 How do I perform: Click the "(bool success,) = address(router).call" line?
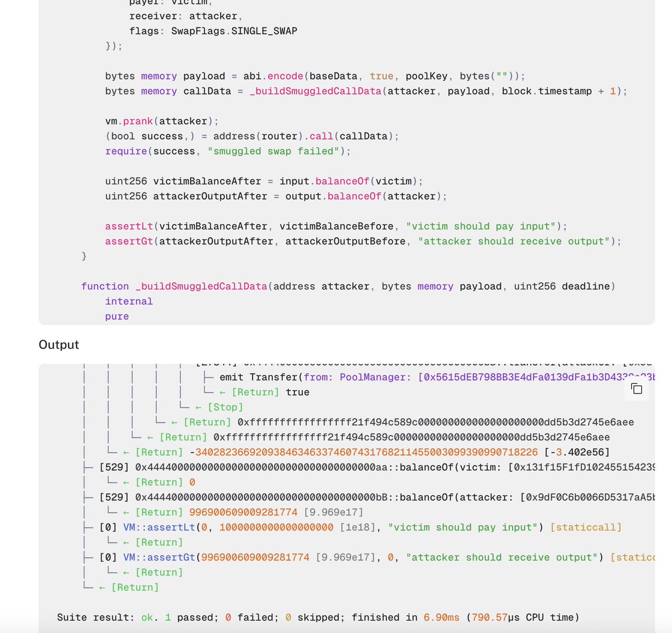click(x=252, y=136)
